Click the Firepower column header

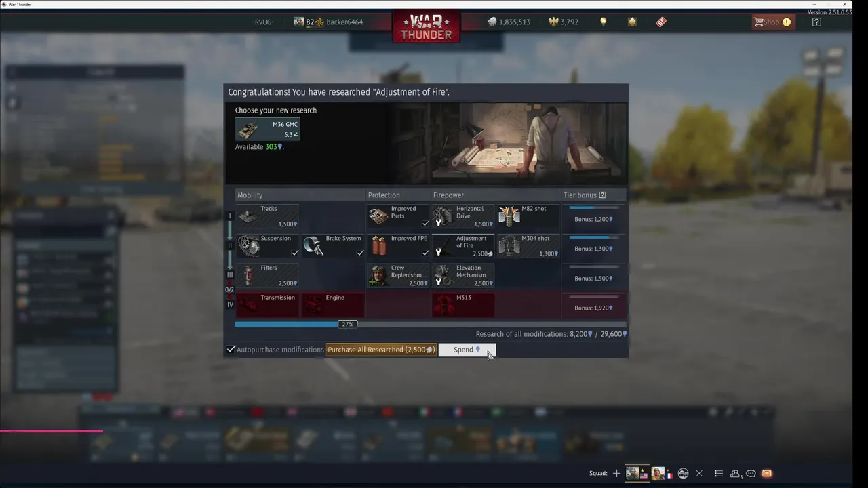click(x=448, y=195)
